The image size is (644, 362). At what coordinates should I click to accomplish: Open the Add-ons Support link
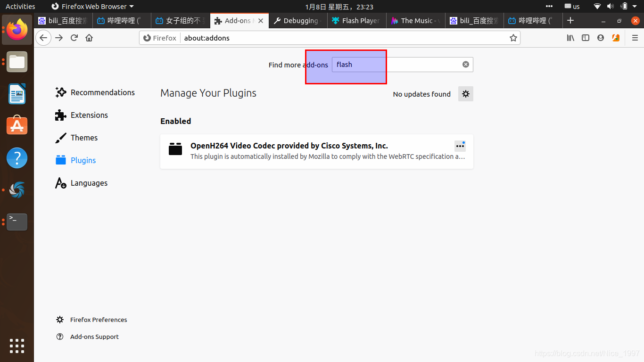pos(87,337)
